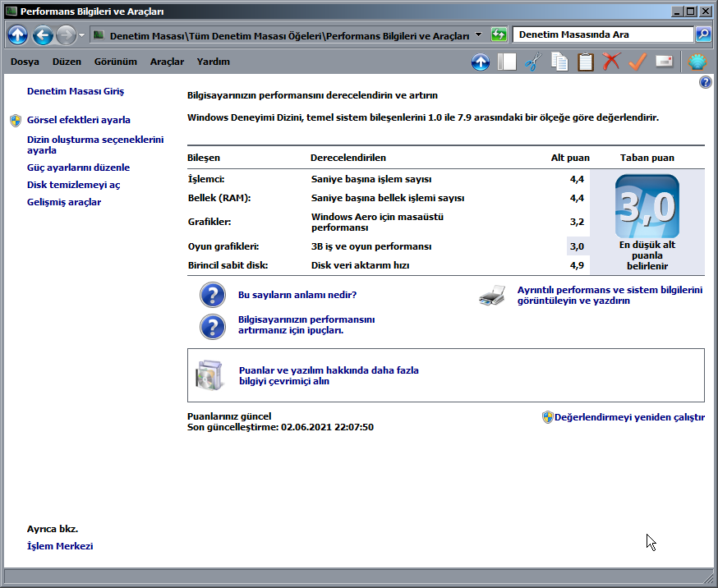Click the large 3,0 base score badge
718x588 pixels.
click(647, 206)
